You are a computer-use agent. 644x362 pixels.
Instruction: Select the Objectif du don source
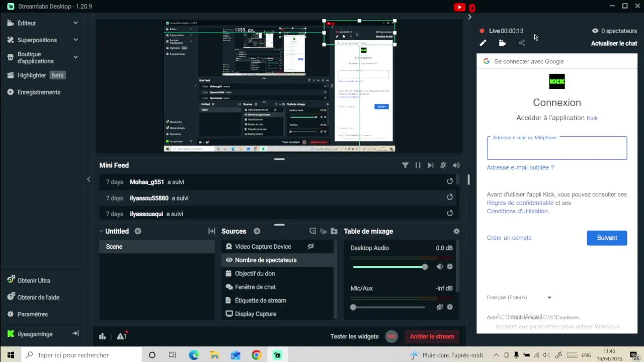point(277,274)
